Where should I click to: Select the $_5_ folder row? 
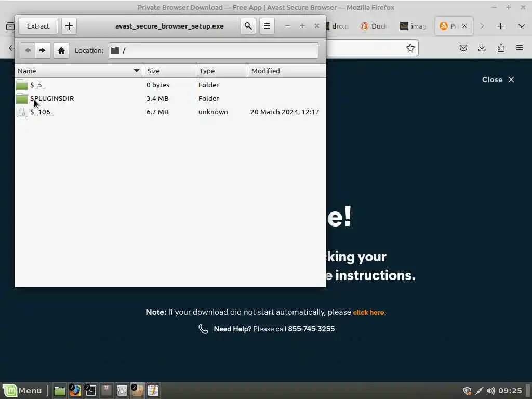click(x=170, y=85)
